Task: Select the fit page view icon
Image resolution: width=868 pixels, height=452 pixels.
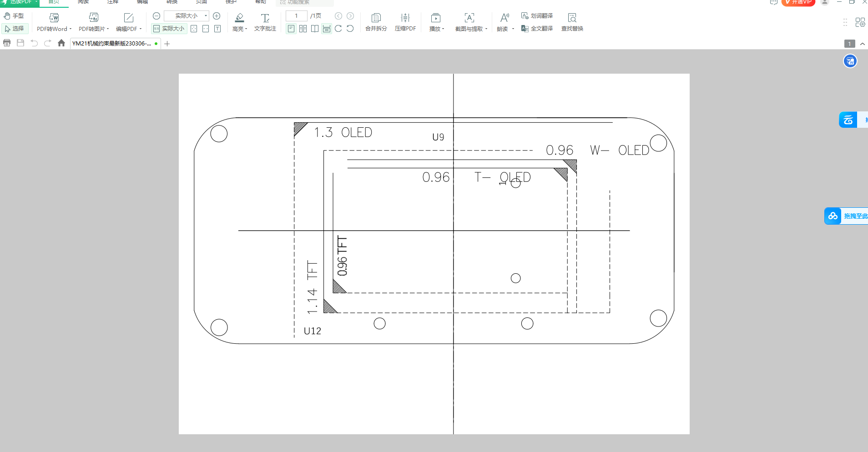Action: point(194,29)
